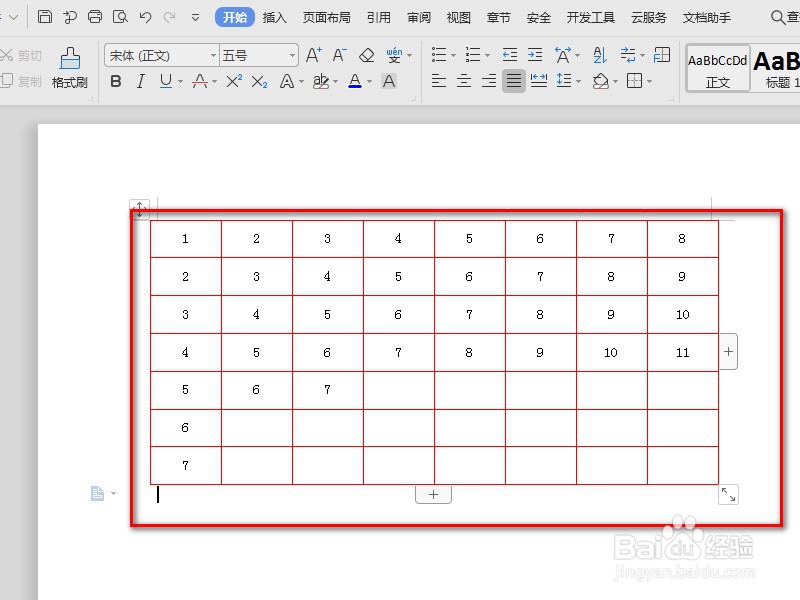Image resolution: width=800 pixels, height=600 pixels.
Task: Toggle strikethrough text formatting
Action: coord(199,81)
